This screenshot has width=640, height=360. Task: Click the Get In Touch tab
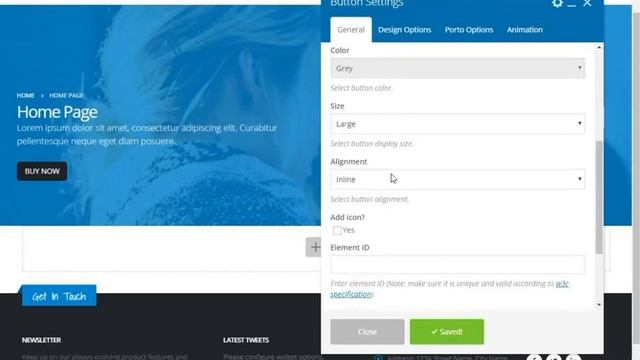59,296
